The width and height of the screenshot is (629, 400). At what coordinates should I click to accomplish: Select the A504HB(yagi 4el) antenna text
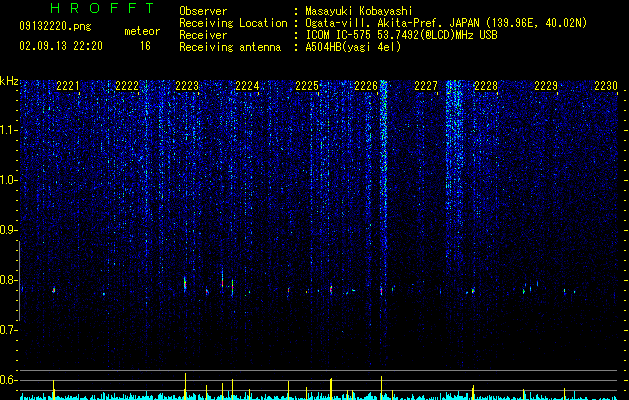[x=353, y=47]
